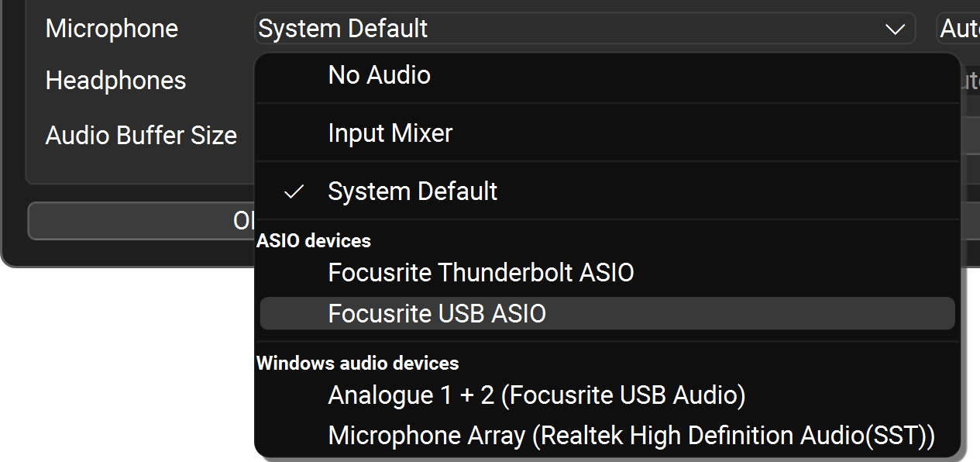
Task: Select the No Audio option
Action: 379,75
